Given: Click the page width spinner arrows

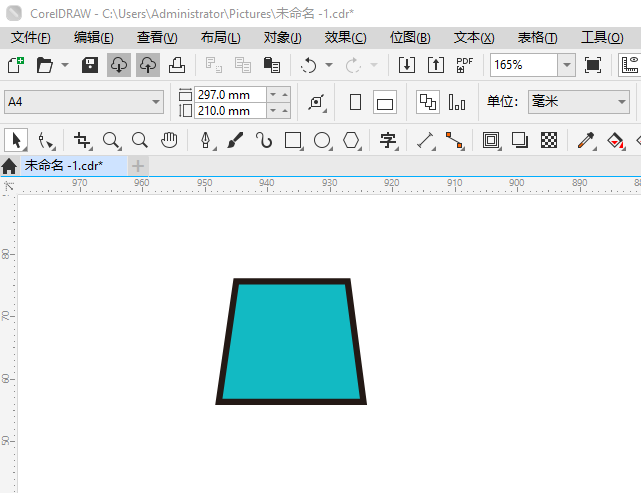Looking at the screenshot, I should click(279, 95).
